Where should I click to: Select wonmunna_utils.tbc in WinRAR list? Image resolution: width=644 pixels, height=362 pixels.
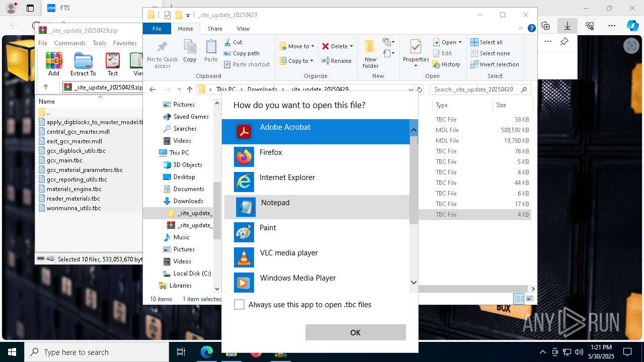(73, 208)
